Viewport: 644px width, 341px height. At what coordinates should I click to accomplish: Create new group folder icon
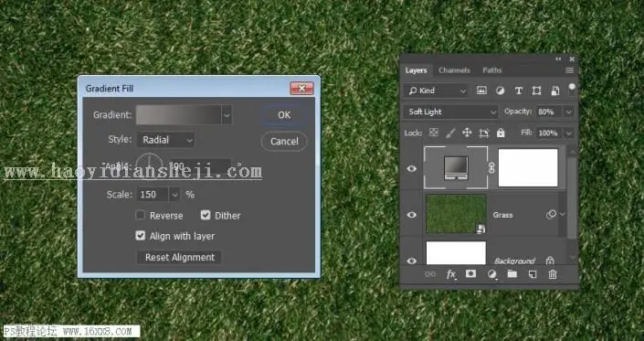point(512,274)
